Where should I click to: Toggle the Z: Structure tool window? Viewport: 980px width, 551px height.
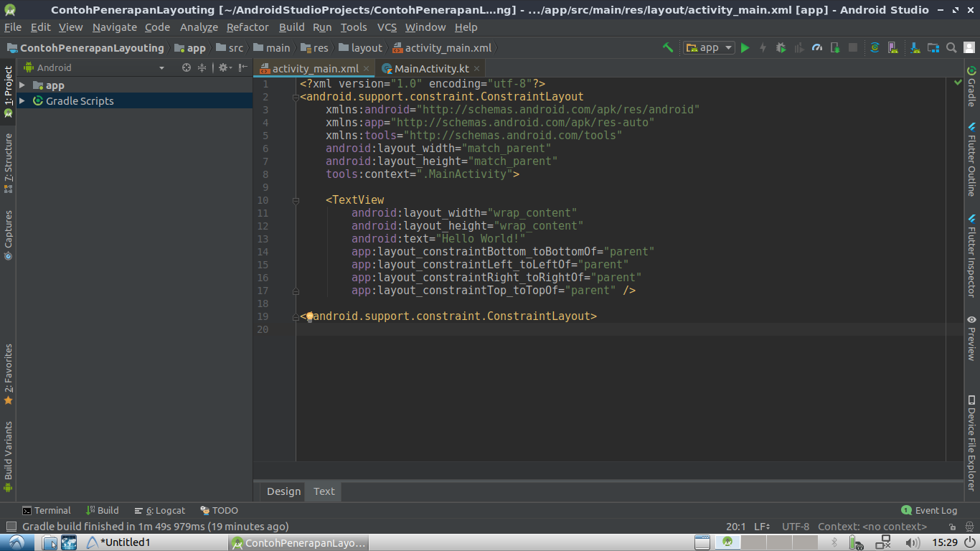pos(8,163)
